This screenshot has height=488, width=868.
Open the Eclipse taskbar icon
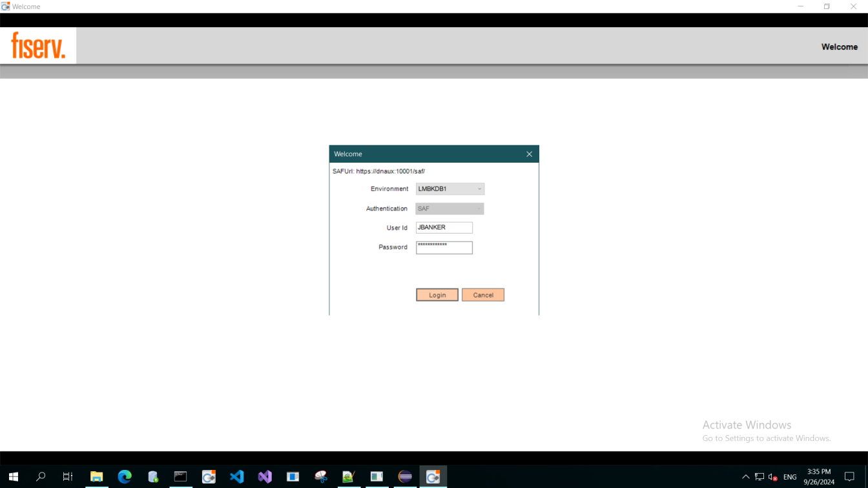click(405, 477)
